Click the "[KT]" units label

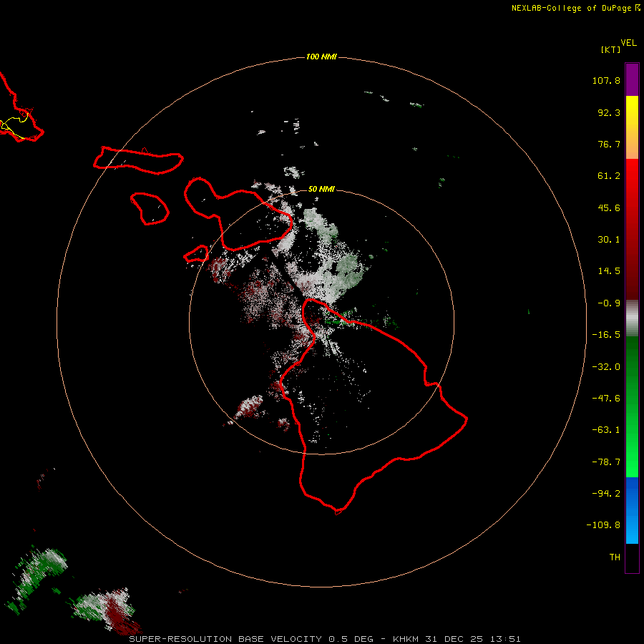[610, 49]
